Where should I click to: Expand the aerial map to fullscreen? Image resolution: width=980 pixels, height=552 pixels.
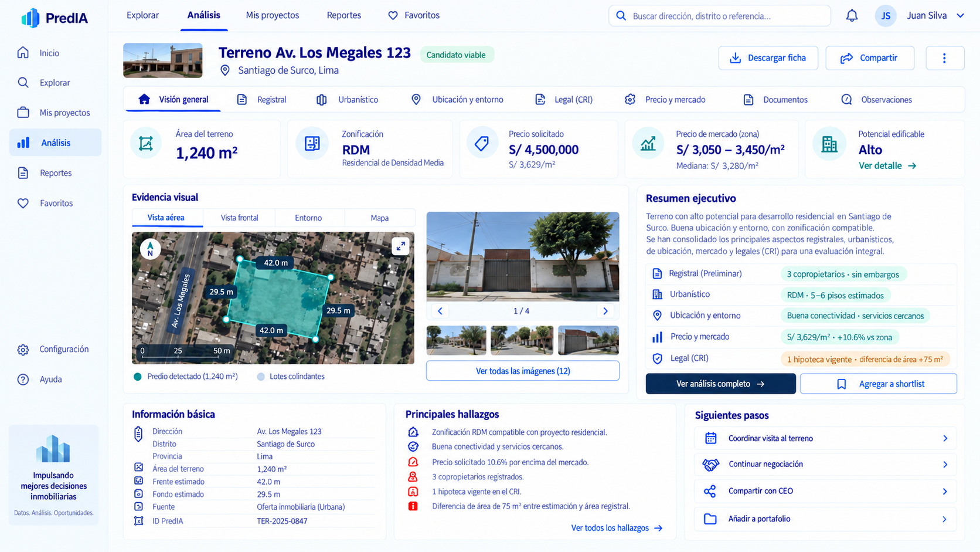(x=400, y=246)
